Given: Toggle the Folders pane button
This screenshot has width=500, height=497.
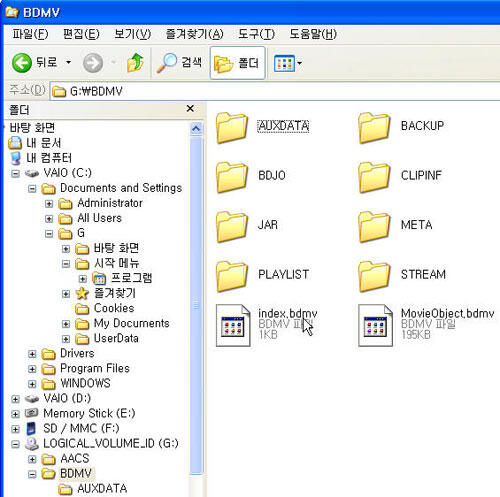Looking at the screenshot, I should (x=237, y=63).
